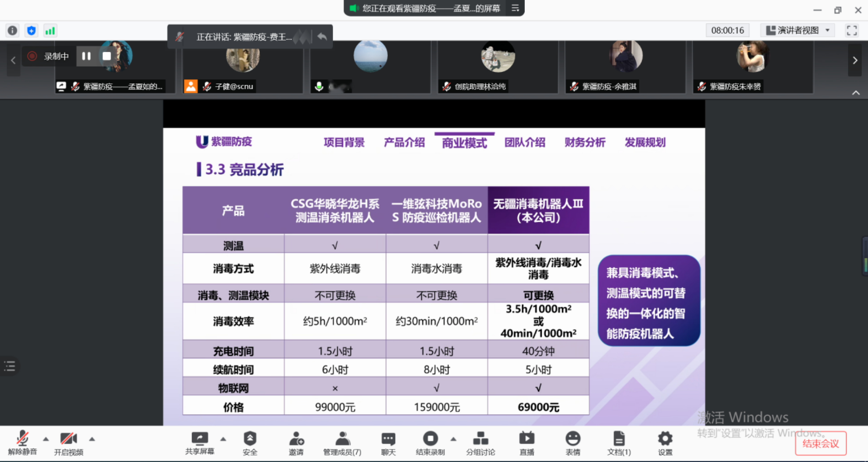Click the reply arrow in speaker banner
Viewport: 868px width, 462px height.
(x=322, y=36)
